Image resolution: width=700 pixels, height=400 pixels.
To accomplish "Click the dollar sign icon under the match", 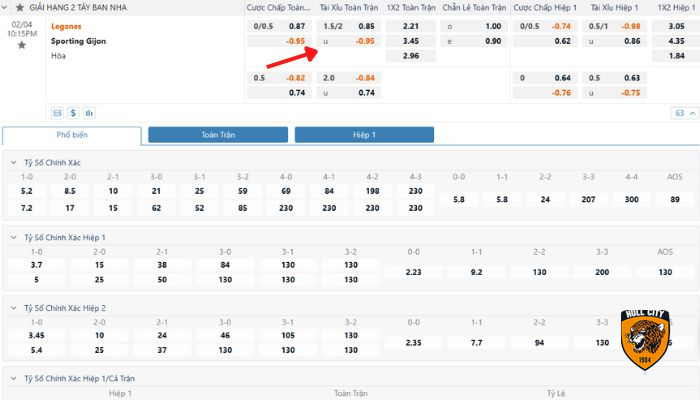I will [73, 113].
